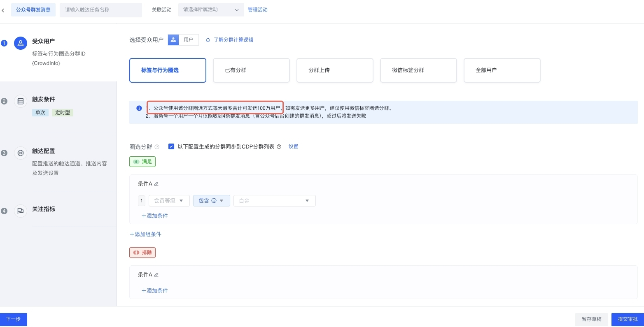Screen dimensions: 644x327
Task: Toggle the 满足 condition tag
Action: coord(142,162)
